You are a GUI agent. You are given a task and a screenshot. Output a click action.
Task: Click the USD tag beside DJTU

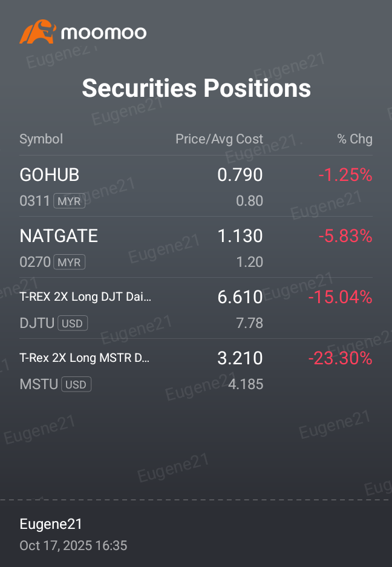coord(73,323)
